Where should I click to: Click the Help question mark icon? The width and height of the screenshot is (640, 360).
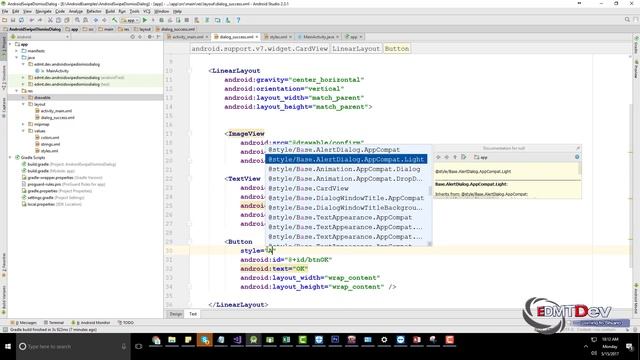coord(238,20)
